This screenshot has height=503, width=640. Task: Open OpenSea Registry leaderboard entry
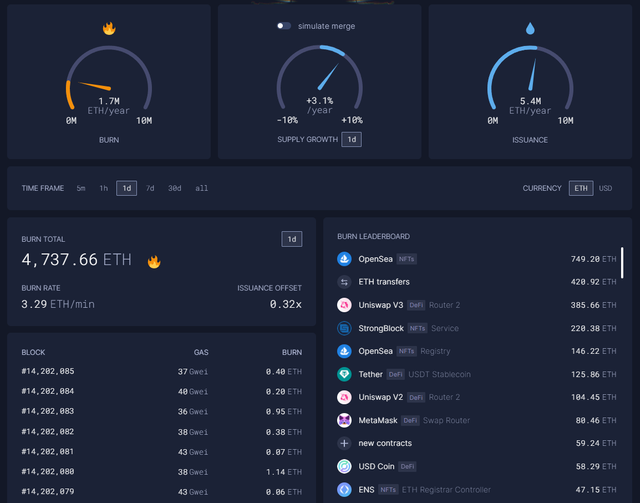(476, 351)
